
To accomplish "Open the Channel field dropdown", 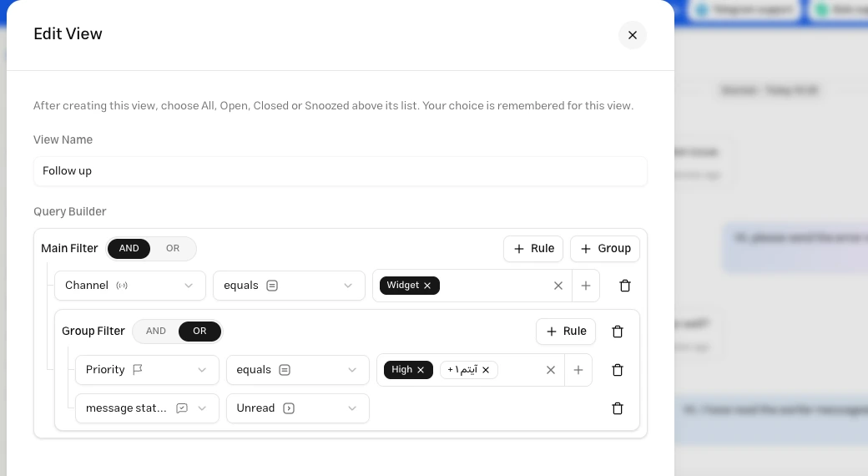I will [x=130, y=286].
